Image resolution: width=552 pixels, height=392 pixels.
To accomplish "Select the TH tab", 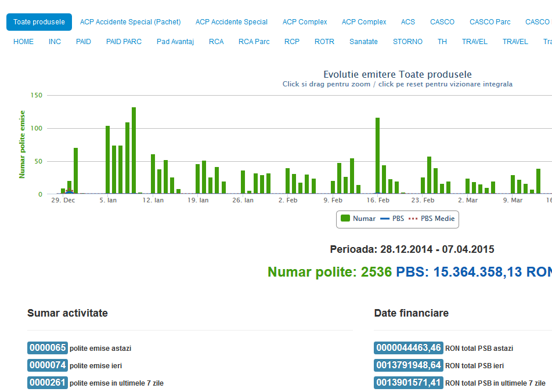I will 442,42.
